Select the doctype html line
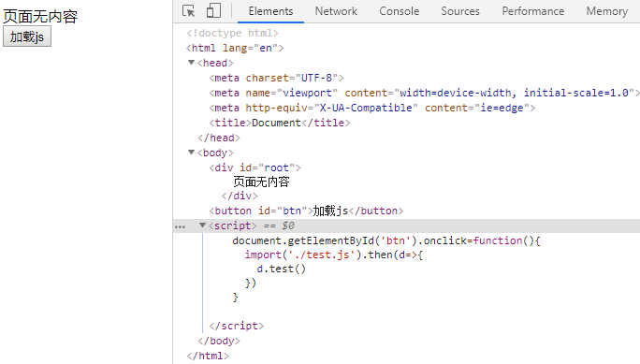 coord(232,33)
